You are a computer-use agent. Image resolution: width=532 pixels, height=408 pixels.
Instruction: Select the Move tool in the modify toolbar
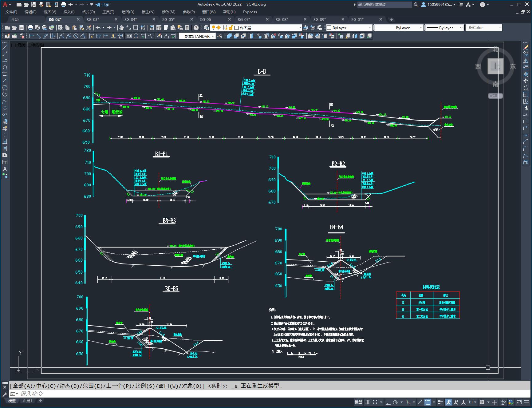point(526,81)
